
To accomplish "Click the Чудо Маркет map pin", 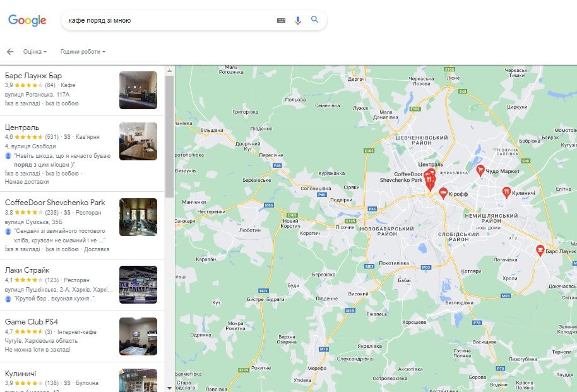I will pos(480,170).
